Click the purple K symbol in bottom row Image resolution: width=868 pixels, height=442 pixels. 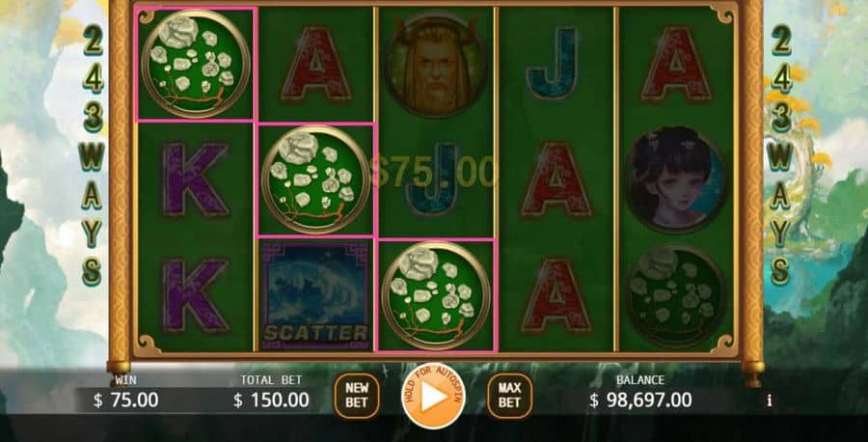[195, 294]
